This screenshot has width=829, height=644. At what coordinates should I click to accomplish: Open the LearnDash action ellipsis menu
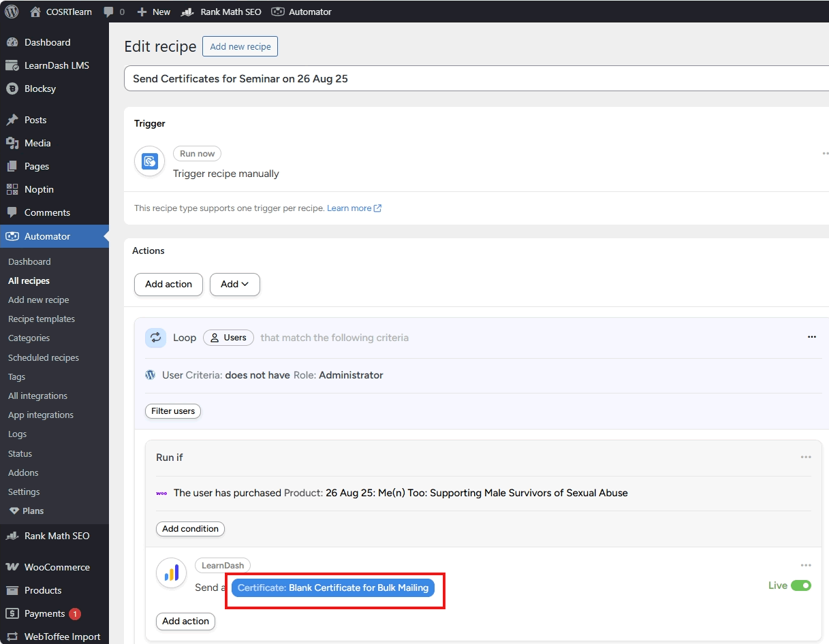[806, 566]
